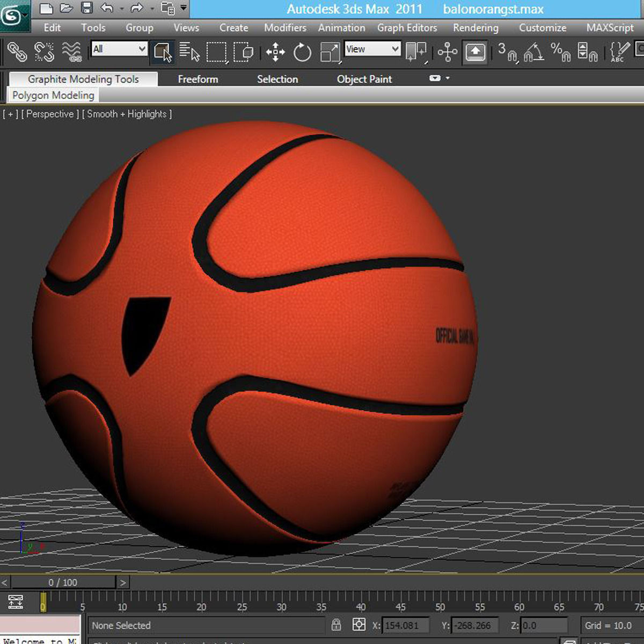Screen dimensions: 644x644
Task: Open the Create menu
Action: click(233, 28)
